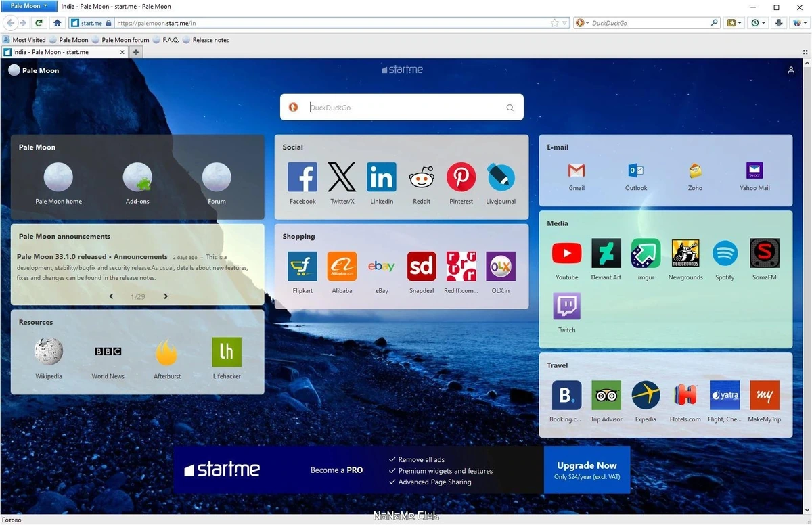This screenshot has width=812, height=525.
Task: Open the Pale Moon application menu
Action: coord(28,5)
